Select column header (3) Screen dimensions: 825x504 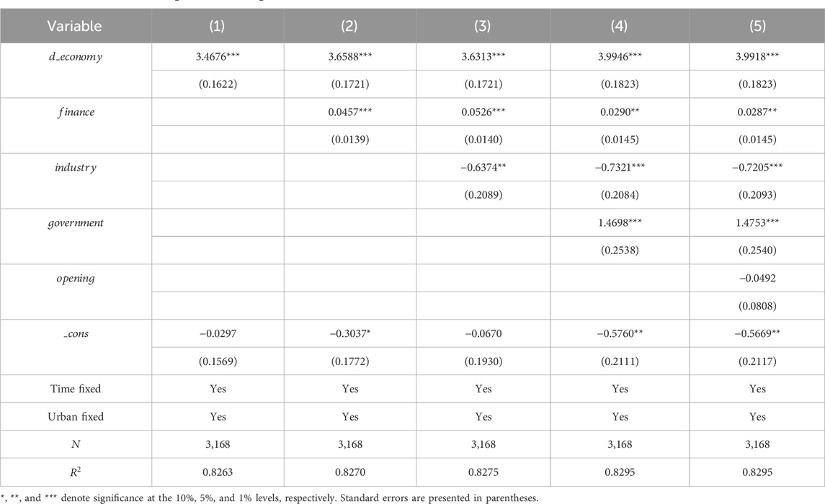483,27
